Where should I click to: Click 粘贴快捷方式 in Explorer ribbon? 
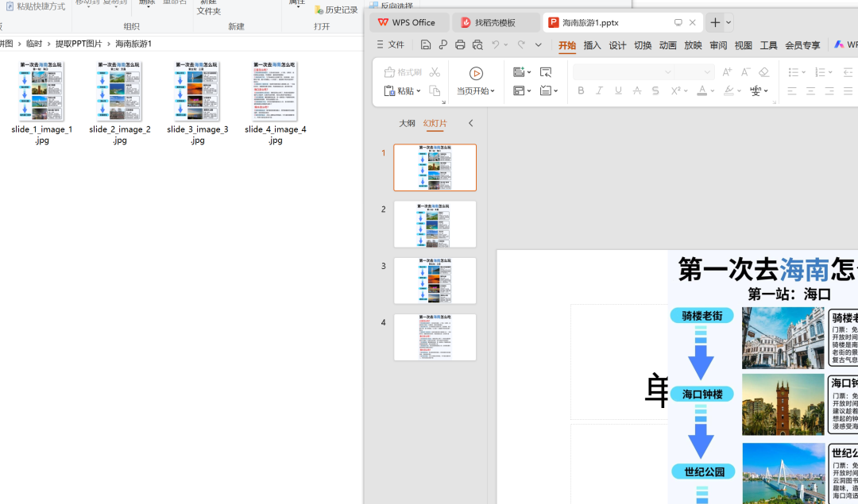36,6
